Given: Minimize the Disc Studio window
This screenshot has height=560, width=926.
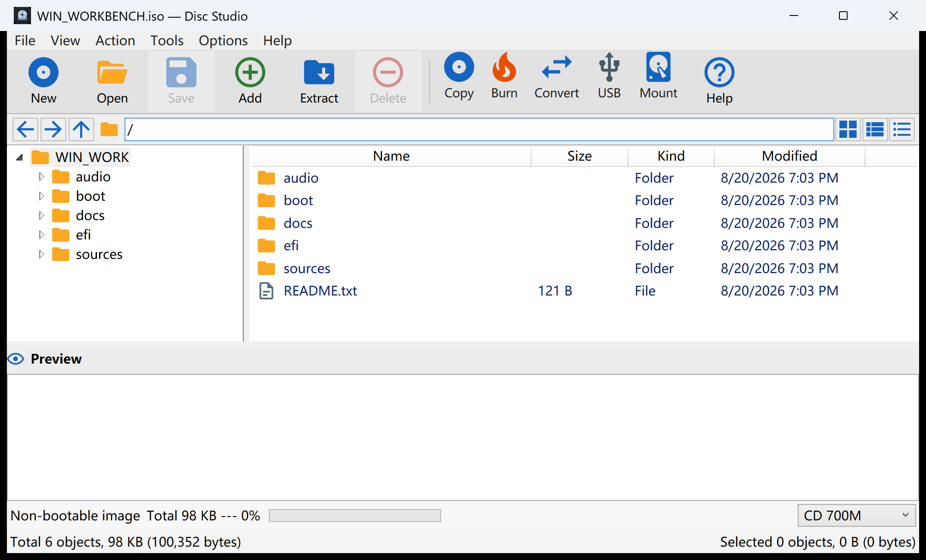Looking at the screenshot, I should 794,16.
